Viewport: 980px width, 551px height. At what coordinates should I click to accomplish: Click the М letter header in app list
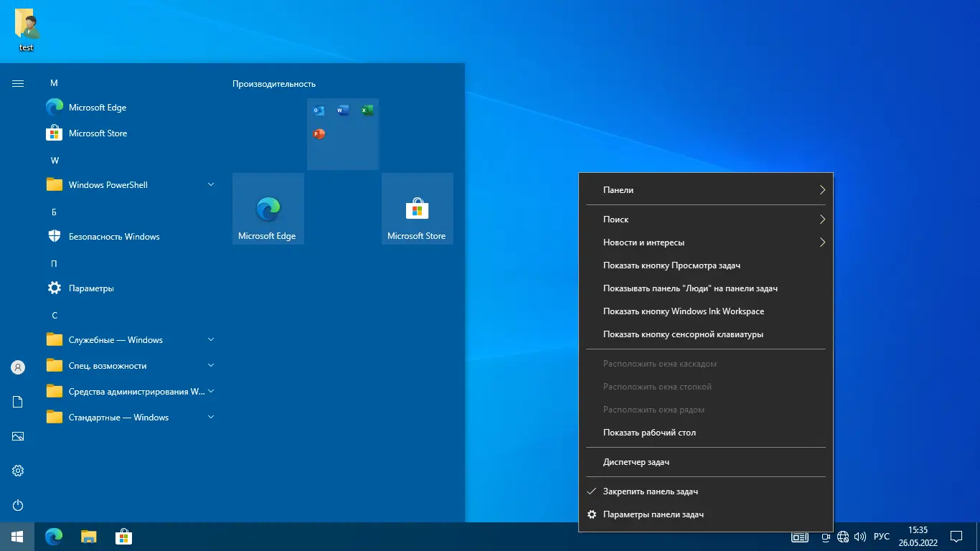pos(54,83)
